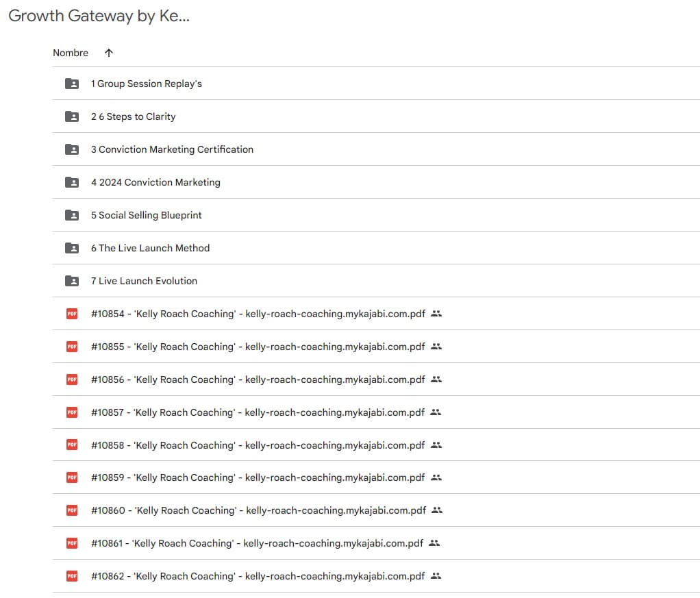The height and width of the screenshot is (598, 700).
Task: Select the #10856 Kelly Roach Coaching PDF
Action: click(x=258, y=379)
